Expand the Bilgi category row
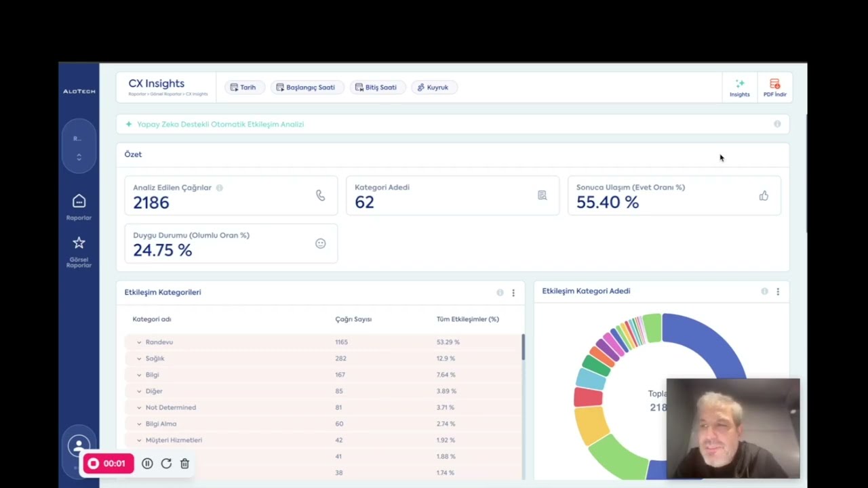This screenshot has height=488, width=868. (x=139, y=375)
